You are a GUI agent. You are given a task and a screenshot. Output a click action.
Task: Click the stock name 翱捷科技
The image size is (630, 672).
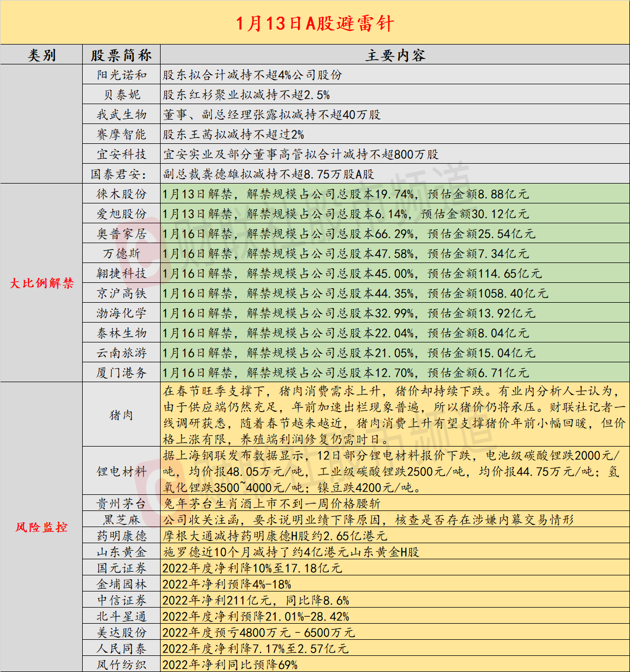121,273
